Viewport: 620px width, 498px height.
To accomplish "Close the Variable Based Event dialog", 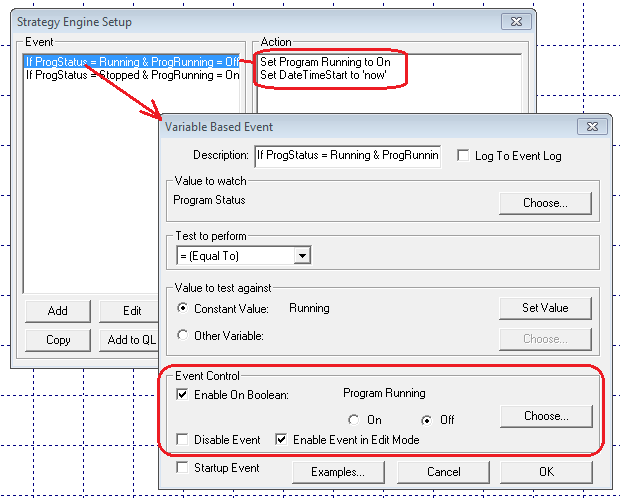I will click(589, 127).
